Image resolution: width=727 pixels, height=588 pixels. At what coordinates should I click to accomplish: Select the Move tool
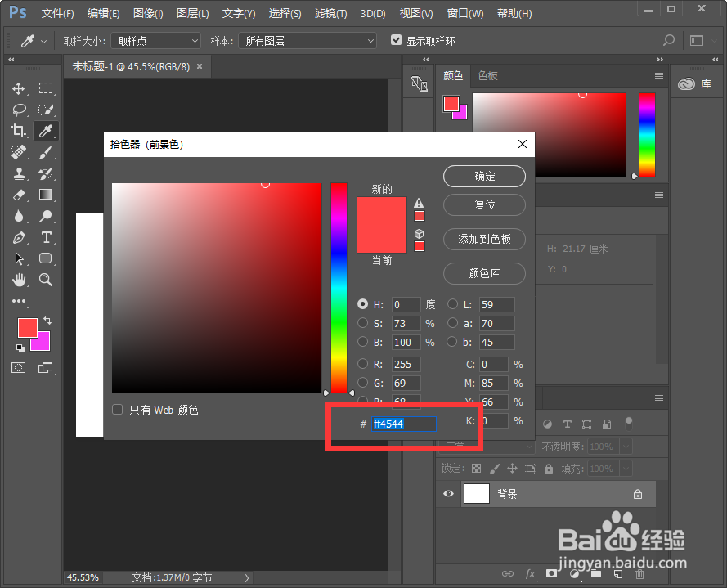point(19,88)
